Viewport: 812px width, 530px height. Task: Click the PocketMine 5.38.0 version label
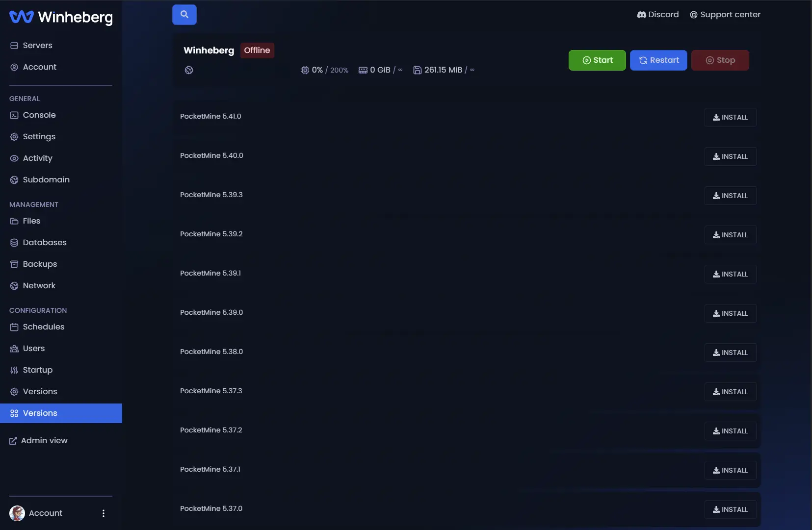pyautogui.click(x=211, y=352)
